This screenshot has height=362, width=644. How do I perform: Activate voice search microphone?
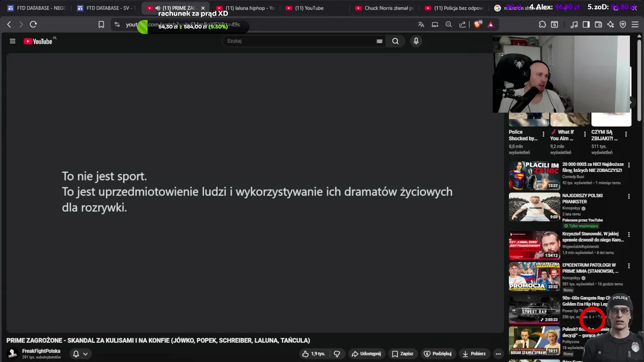pyautogui.click(x=416, y=41)
